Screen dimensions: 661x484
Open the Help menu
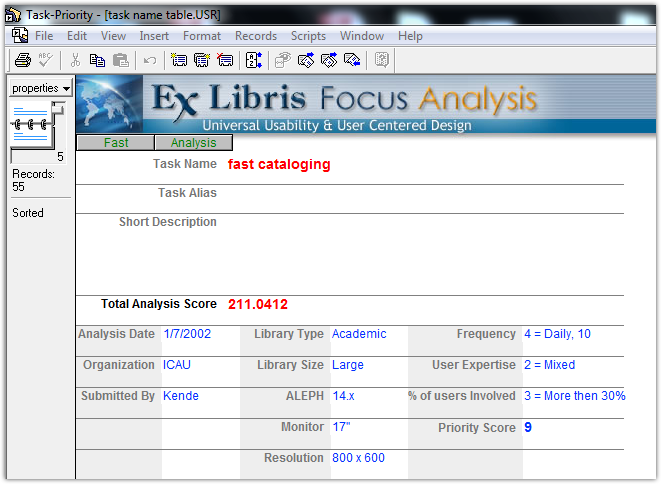[x=410, y=36]
